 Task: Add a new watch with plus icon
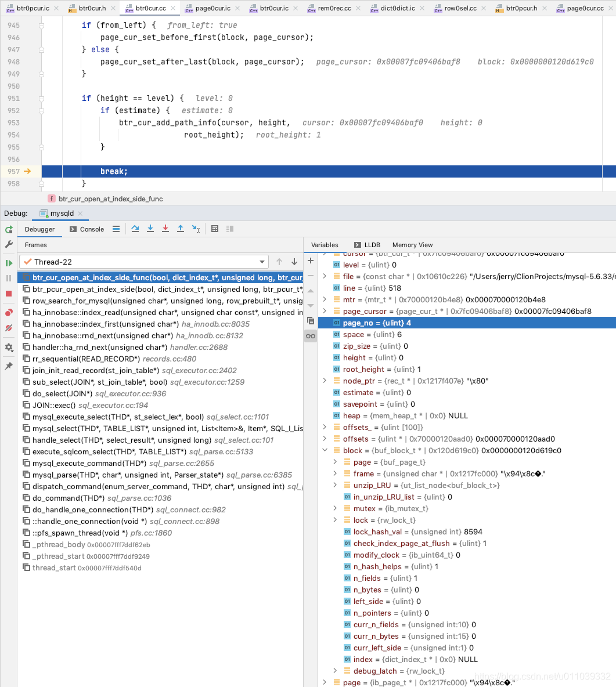click(311, 261)
